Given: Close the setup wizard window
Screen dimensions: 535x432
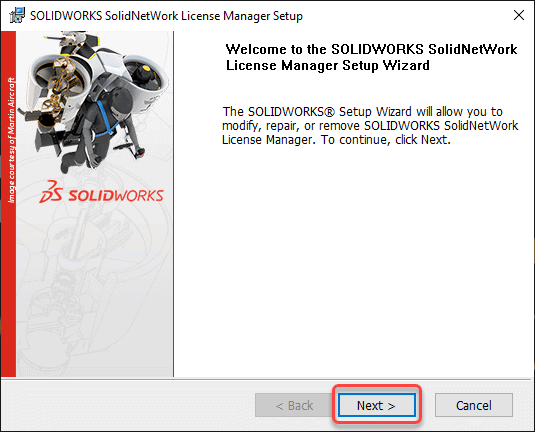Looking at the screenshot, I should pos(519,15).
